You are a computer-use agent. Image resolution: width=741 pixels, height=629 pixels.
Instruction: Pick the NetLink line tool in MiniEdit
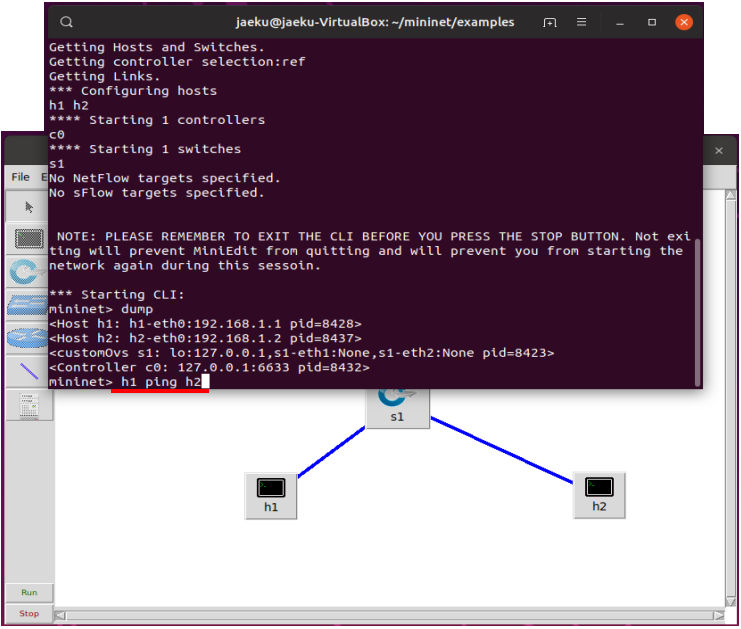[x=28, y=371]
